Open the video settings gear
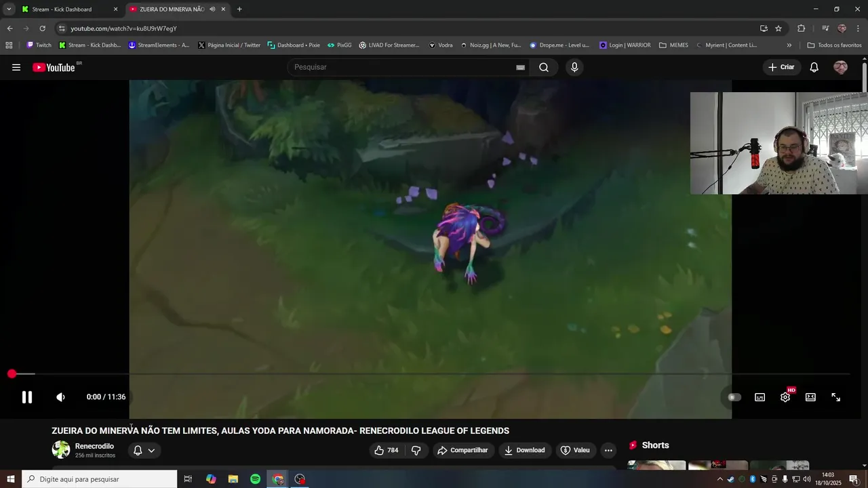Viewport: 868px width, 488px height. pos(785,397)
